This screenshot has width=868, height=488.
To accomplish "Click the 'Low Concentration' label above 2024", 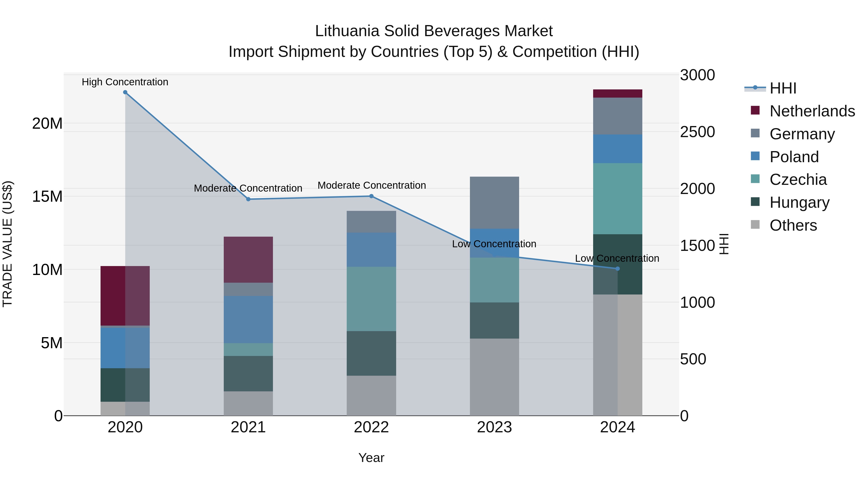I will click(617, 258).
